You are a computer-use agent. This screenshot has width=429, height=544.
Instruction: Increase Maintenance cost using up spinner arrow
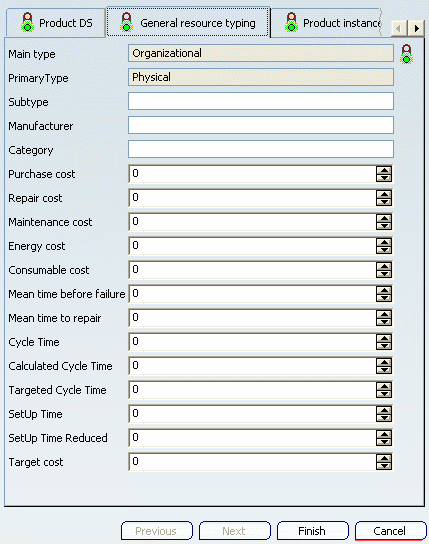coord(384,218)
